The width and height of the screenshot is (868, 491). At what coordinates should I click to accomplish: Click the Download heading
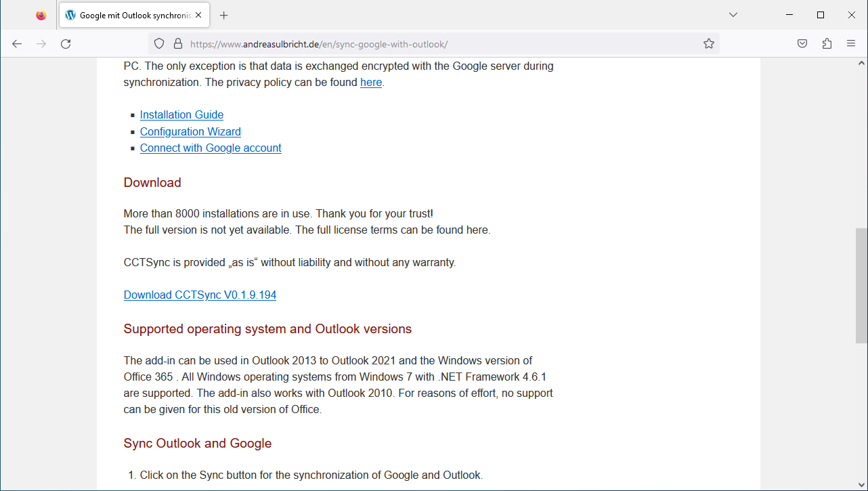pos(152,183)
